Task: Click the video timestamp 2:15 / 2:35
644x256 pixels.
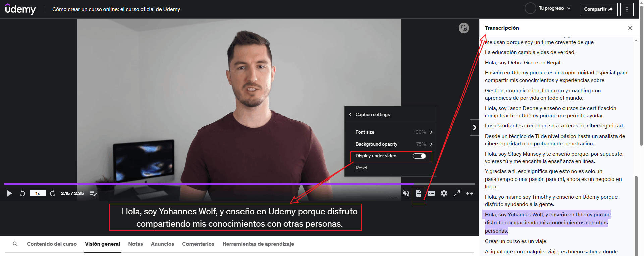Action: pos(72,193)
